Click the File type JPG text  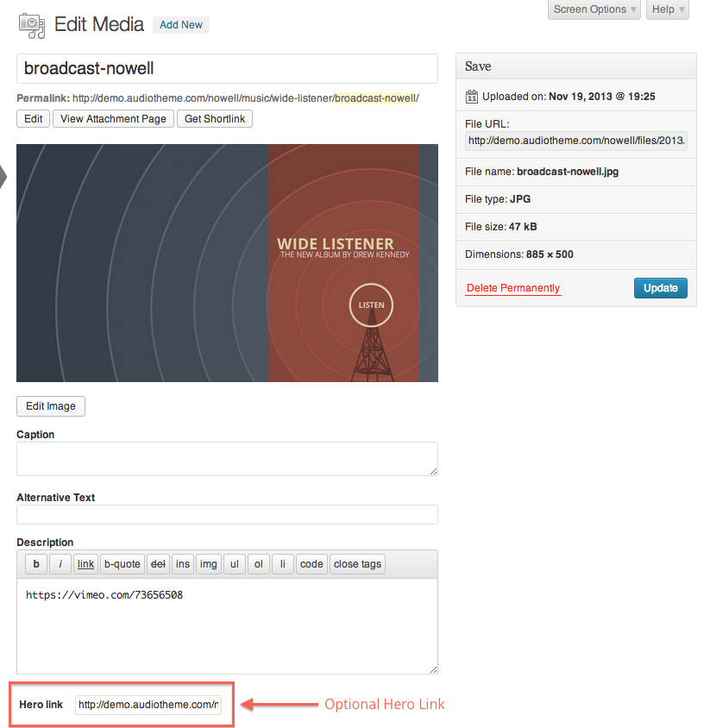(x=498, y=199)
